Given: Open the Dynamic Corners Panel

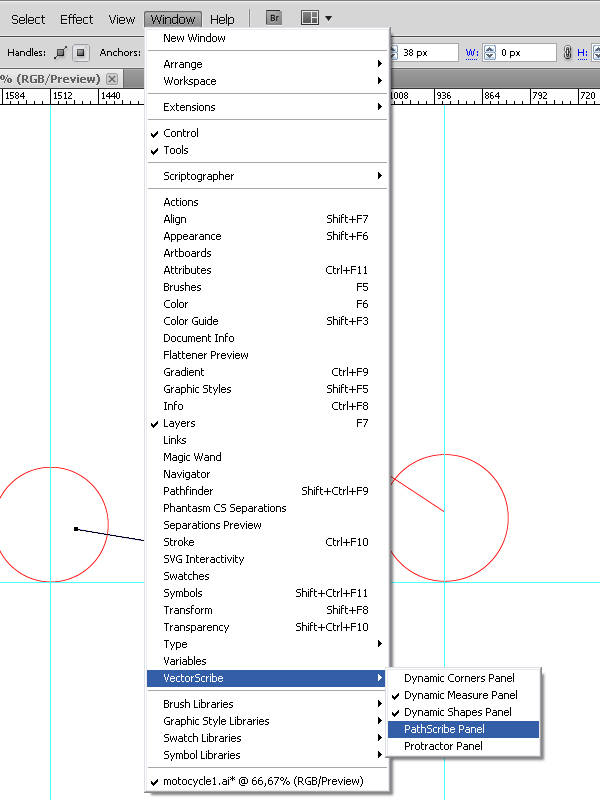Looking at the screenshot, I should coord(463,678).
